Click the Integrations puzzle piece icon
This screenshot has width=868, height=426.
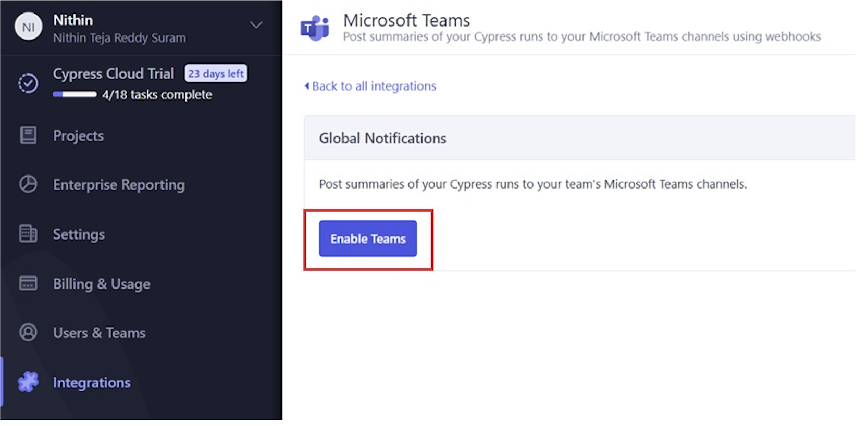[28, 382]
